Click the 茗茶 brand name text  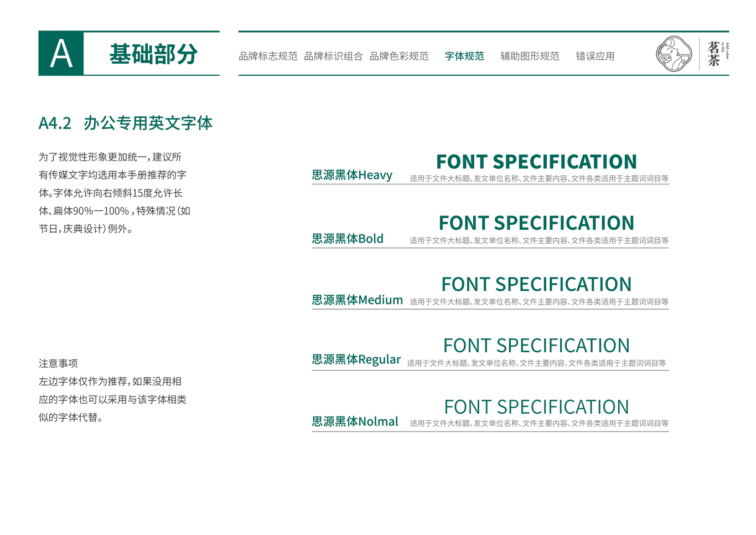point(713,54)
